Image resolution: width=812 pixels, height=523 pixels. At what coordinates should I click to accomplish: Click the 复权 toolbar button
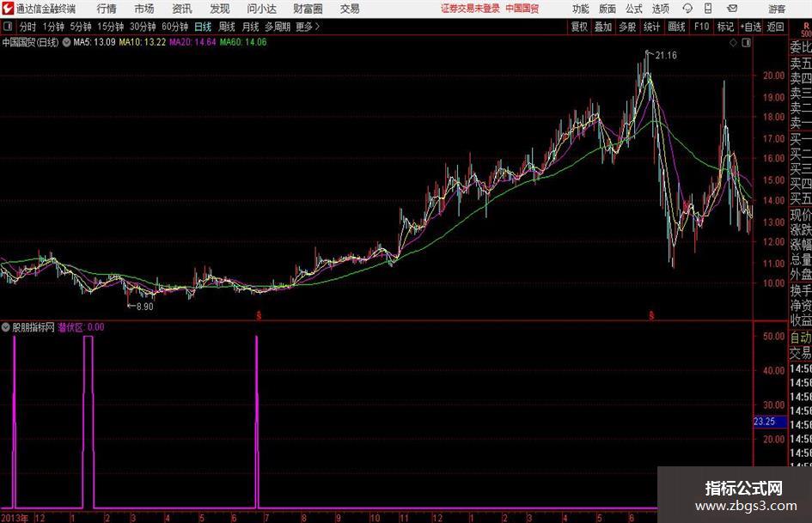[x=579, y=27]
